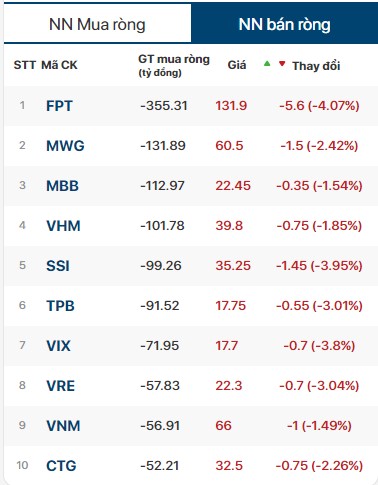
Task: Open the VNM stock code link
Action: [x=63, y=426]
